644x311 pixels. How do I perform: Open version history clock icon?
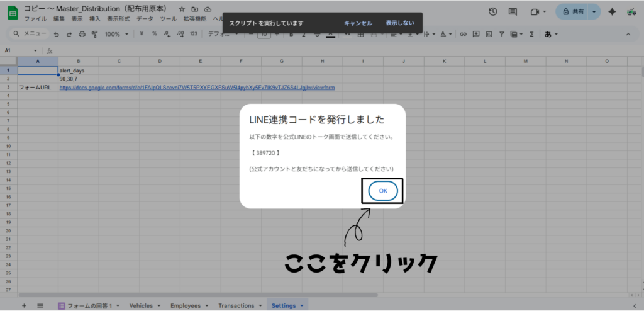[x=493, y=12]
